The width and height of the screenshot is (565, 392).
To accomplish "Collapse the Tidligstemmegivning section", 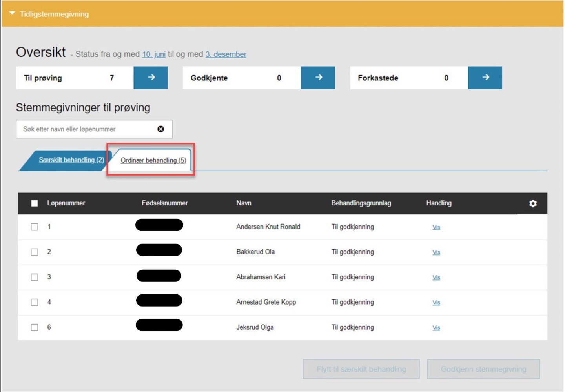I will 12,14.
